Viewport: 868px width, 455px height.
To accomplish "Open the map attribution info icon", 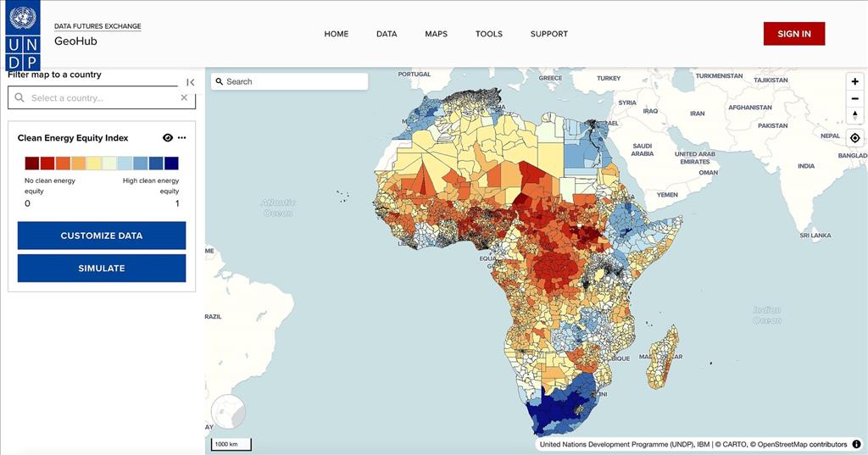I will [856, 444].
